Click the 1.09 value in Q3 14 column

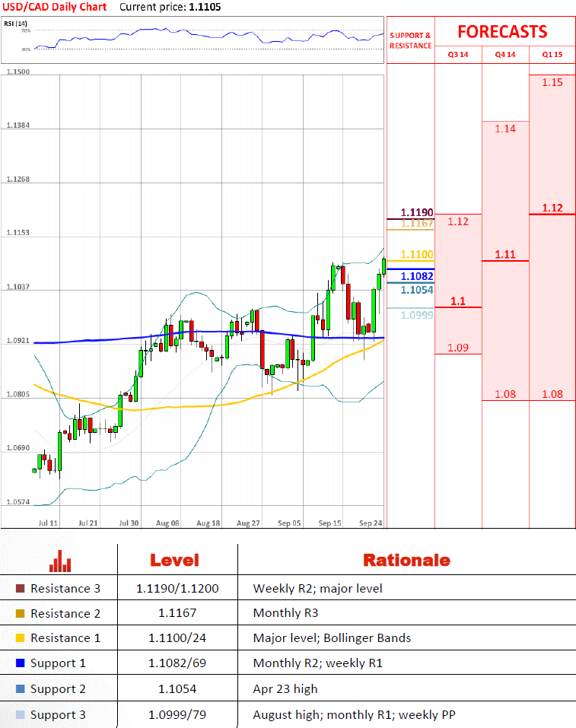click(458, 348)
